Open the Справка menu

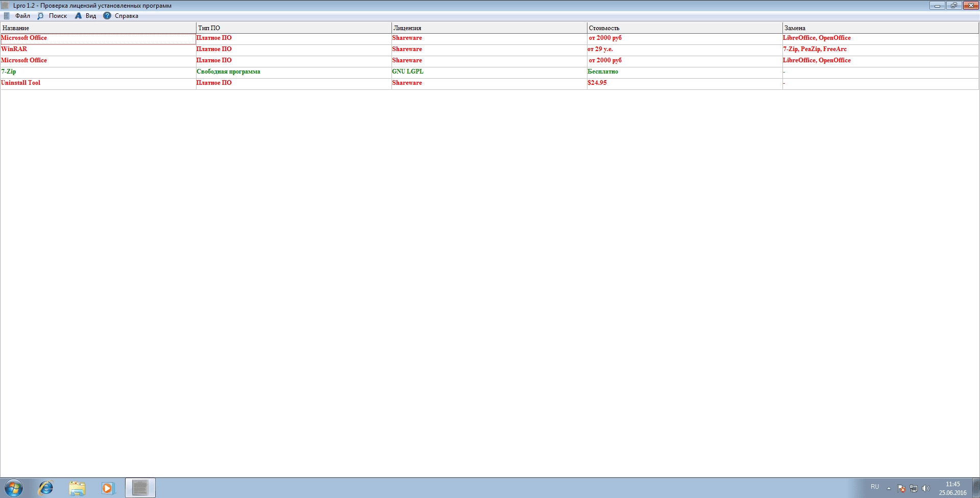(121, 16)
